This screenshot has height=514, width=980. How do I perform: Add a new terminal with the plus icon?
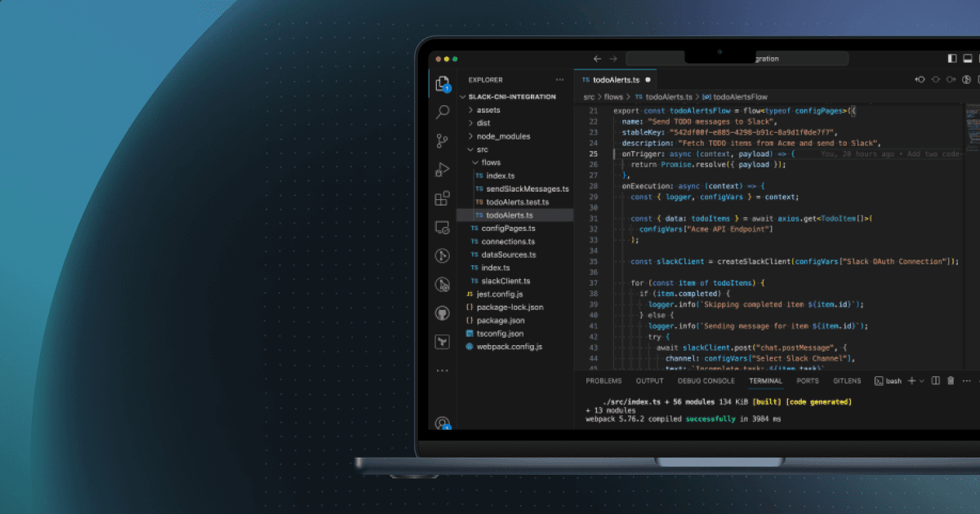pyautogui.click(x=911, y=381)
